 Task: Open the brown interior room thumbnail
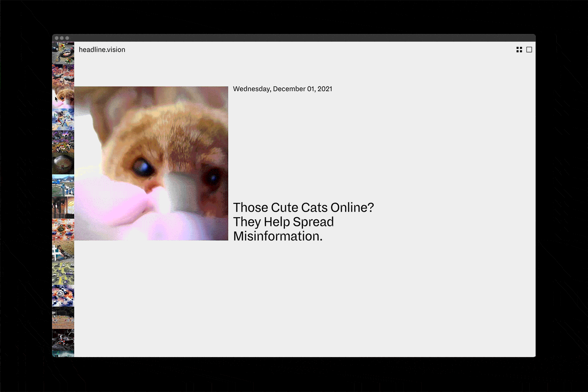pos(63,208)
